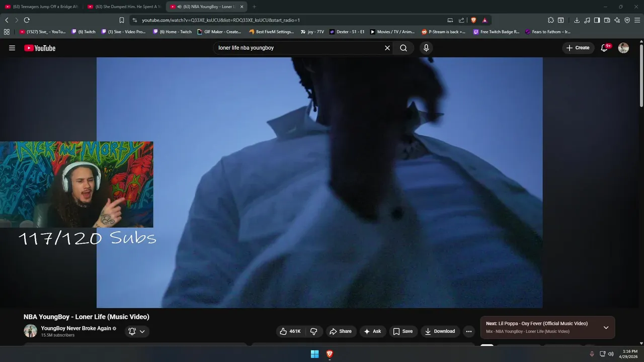Expand the 'Next: Lil Poppa' mix panel
Screen dimensions: 644x362
pyautogui.click(x=606, y=327)
